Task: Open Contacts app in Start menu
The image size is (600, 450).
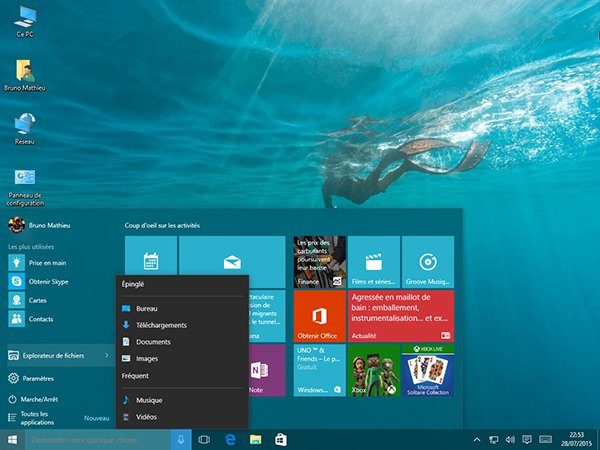Action: 57,319
